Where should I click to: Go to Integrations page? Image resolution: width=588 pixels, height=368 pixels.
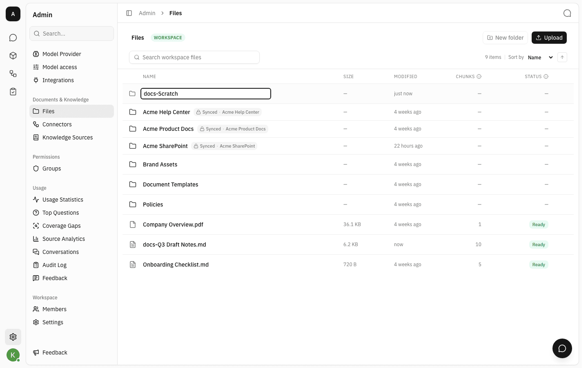[x=71, y=80]
